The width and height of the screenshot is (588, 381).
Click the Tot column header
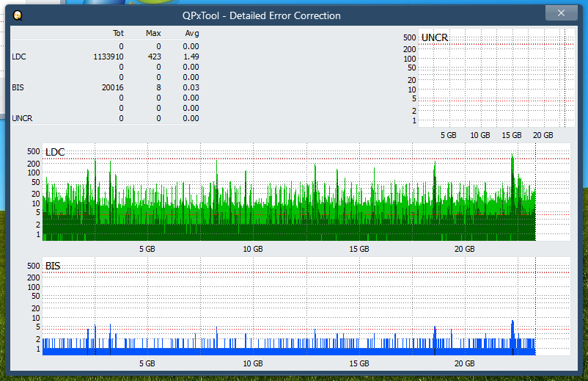[x=118, y=34]
